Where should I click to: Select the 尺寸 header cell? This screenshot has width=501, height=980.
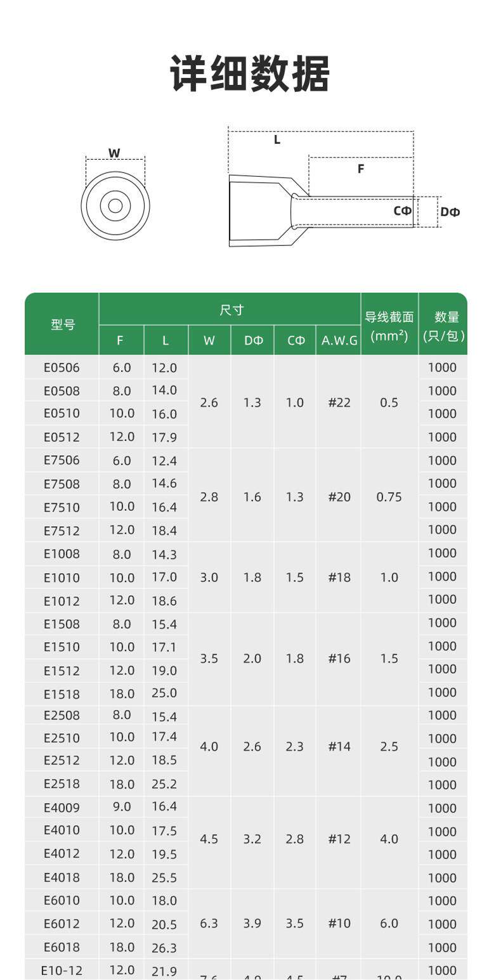point(231,310)
